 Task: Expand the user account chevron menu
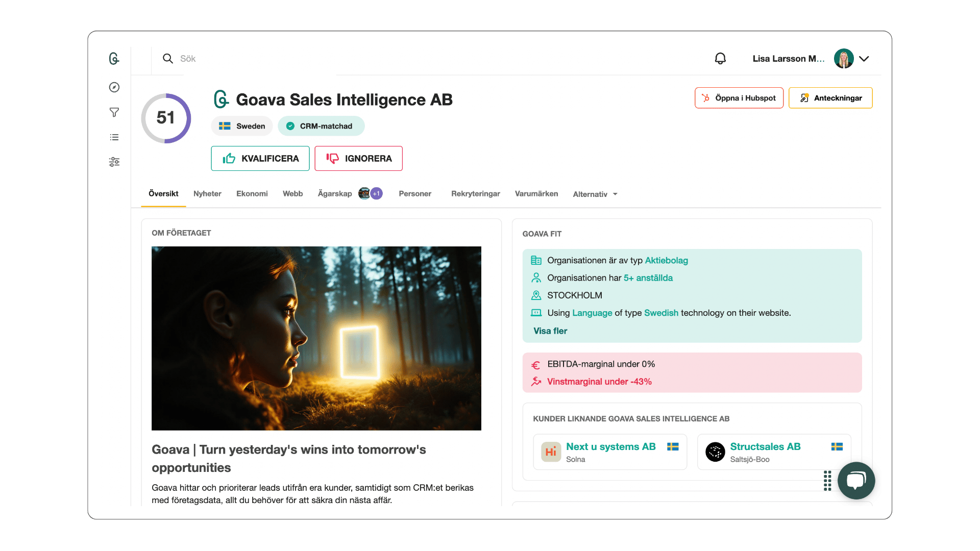(x=864, y=59)
